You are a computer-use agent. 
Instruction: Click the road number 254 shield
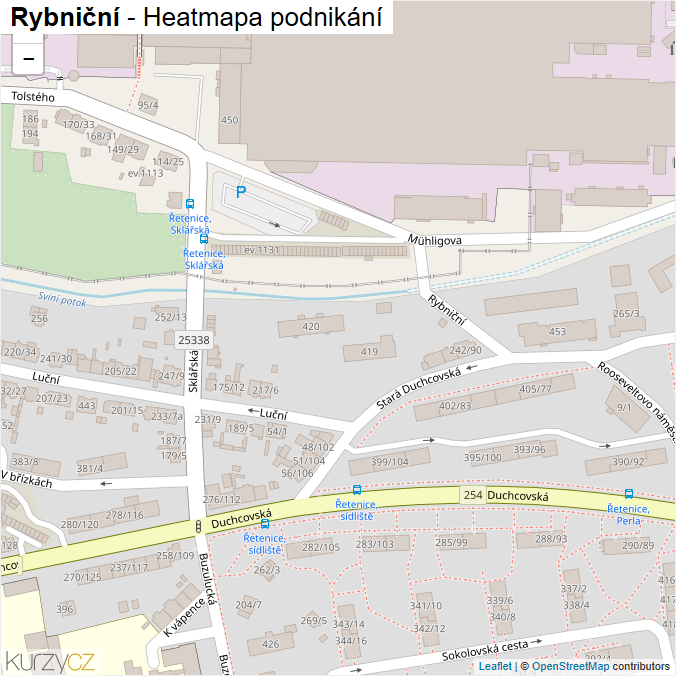(473, 495)
